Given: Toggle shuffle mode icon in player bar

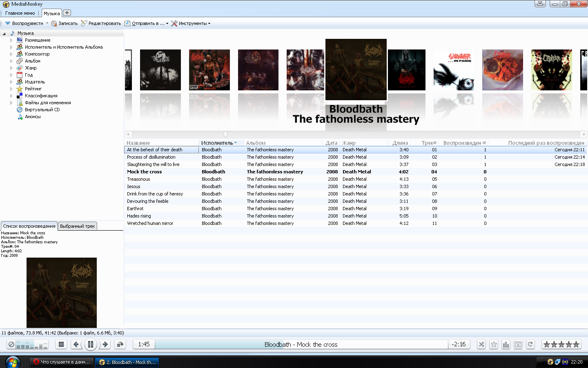Looking at the screenshot, I should point(481,344).
